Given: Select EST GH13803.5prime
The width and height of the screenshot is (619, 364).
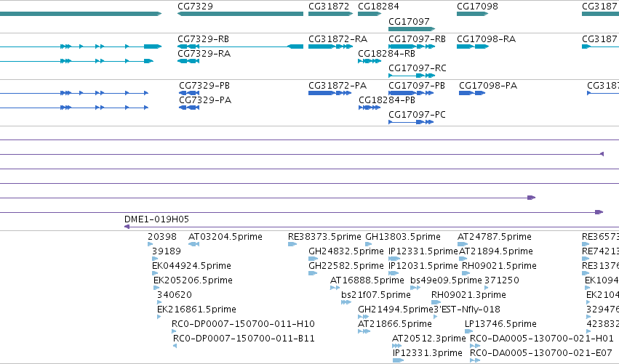Looking at the screenshot, I should point(403,237).
